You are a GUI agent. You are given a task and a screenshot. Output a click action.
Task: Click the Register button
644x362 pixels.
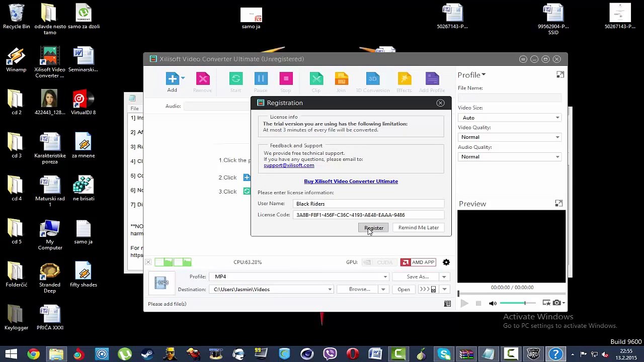[374, 228]
